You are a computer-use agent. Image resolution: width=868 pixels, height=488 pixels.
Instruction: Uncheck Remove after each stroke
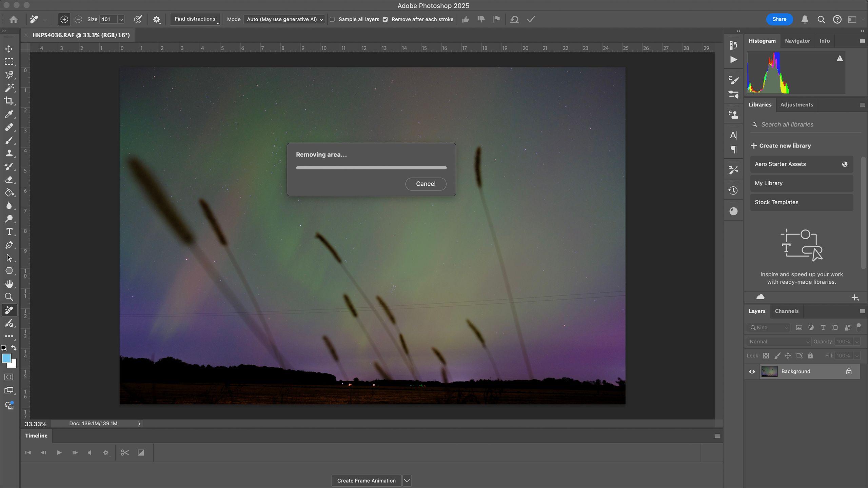pyautogui.click(x=385, y=19)
